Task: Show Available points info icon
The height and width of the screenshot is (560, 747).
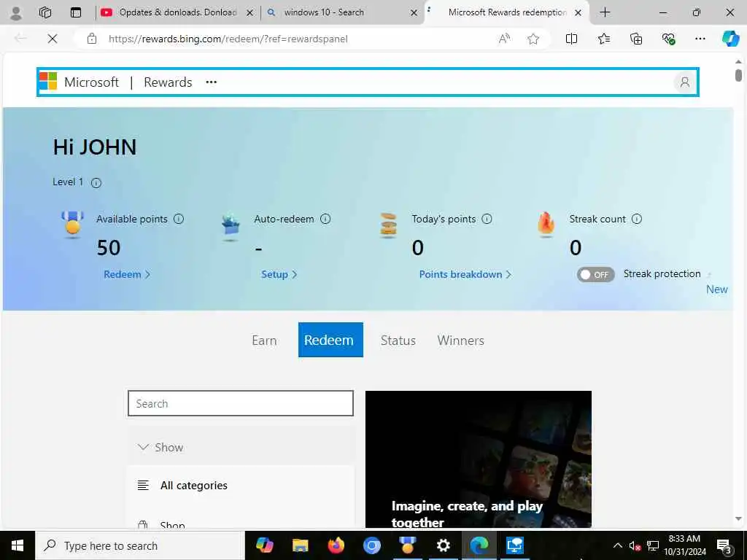Action: coord(179,219)
